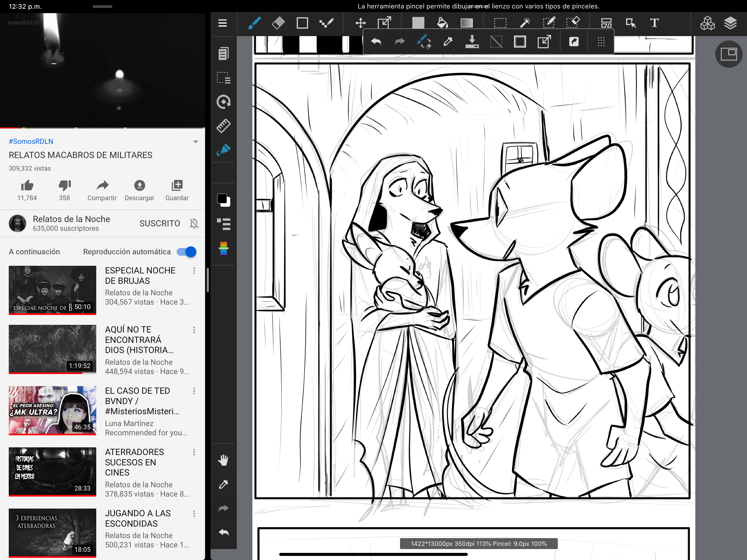
Task: Pick the Gradient tool
Action: [466, 23]
